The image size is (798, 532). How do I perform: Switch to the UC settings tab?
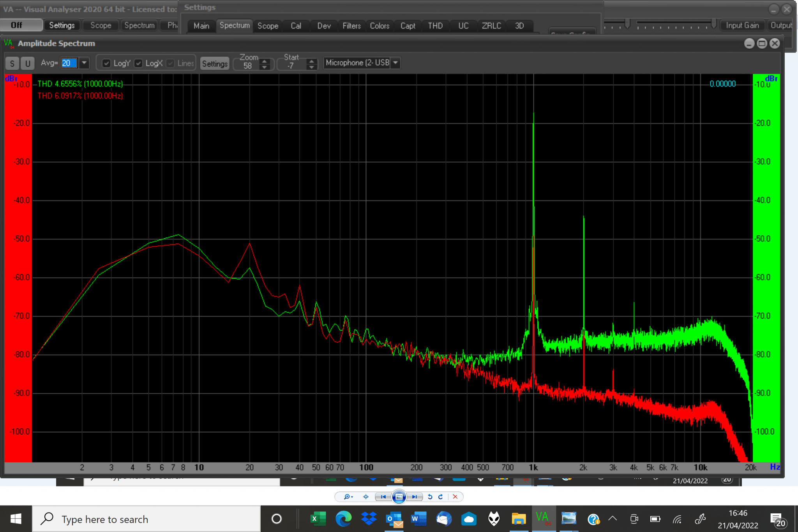pos(463,26)
